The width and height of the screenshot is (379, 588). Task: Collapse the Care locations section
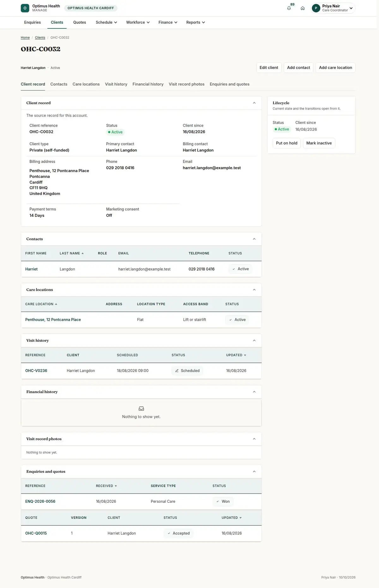[x=254, y=290]
